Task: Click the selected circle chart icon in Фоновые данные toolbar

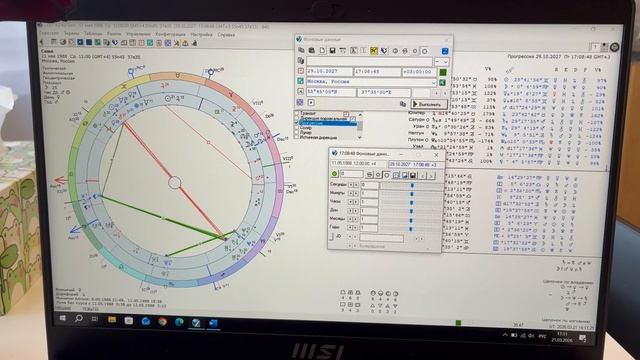Action: coord(424,51)
